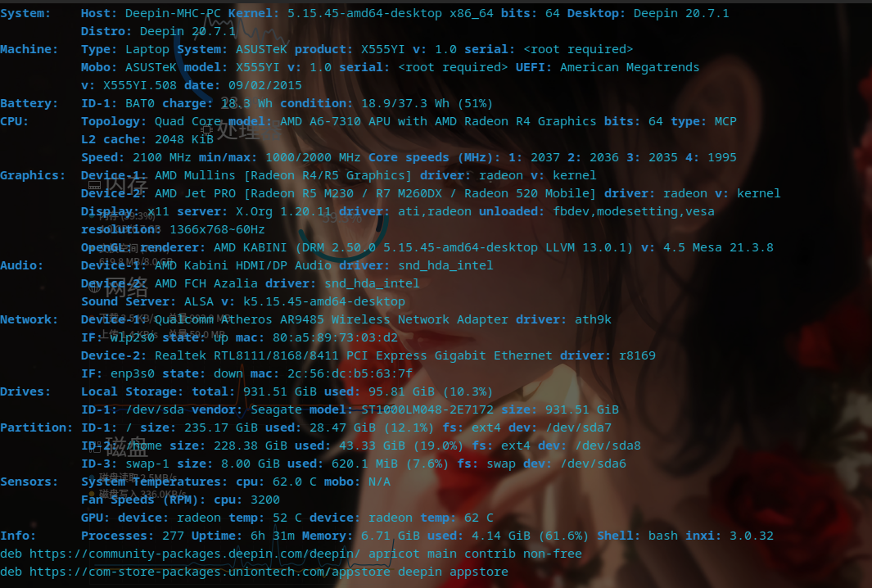Open the community-packages.deepin.com URL
Image resolution: width=872 pixels, height=588 pixels.
[x=194, y=554]
